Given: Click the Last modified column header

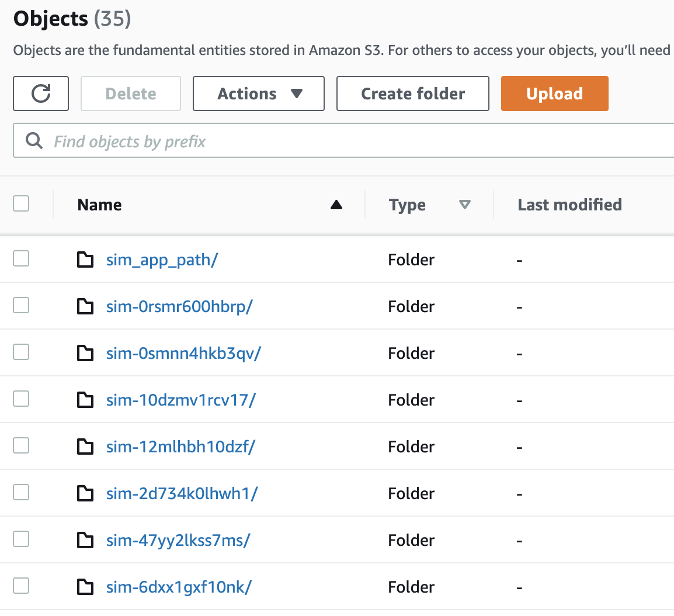Looking at the screenshot, I should tap(569, 205).
